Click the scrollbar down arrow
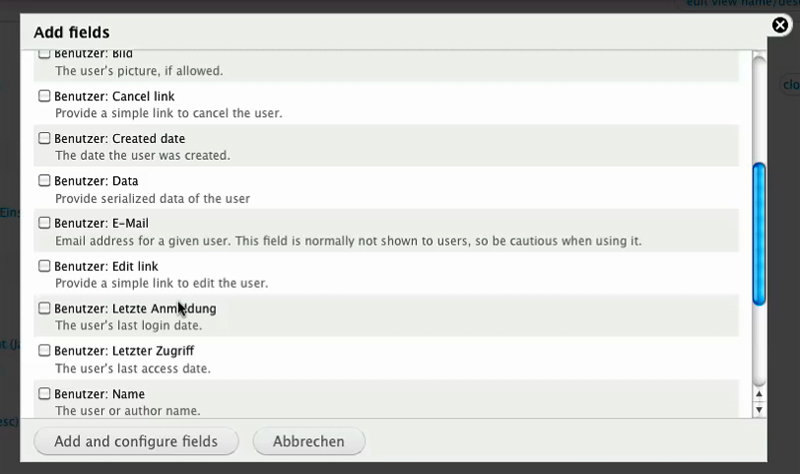 point(759,409)
